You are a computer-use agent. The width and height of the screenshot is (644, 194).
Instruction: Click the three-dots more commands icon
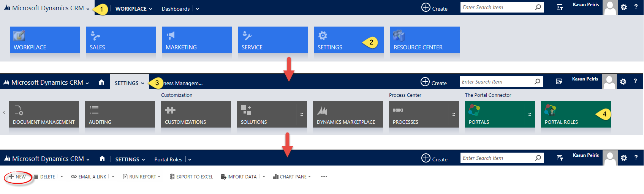[x=324, y=177]
